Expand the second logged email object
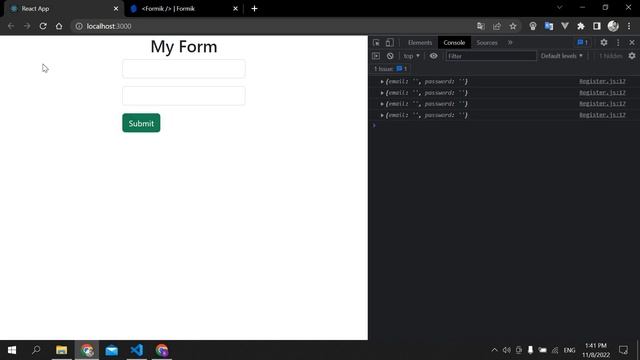Viewport: 640px width, 360px height. [382, 93]
